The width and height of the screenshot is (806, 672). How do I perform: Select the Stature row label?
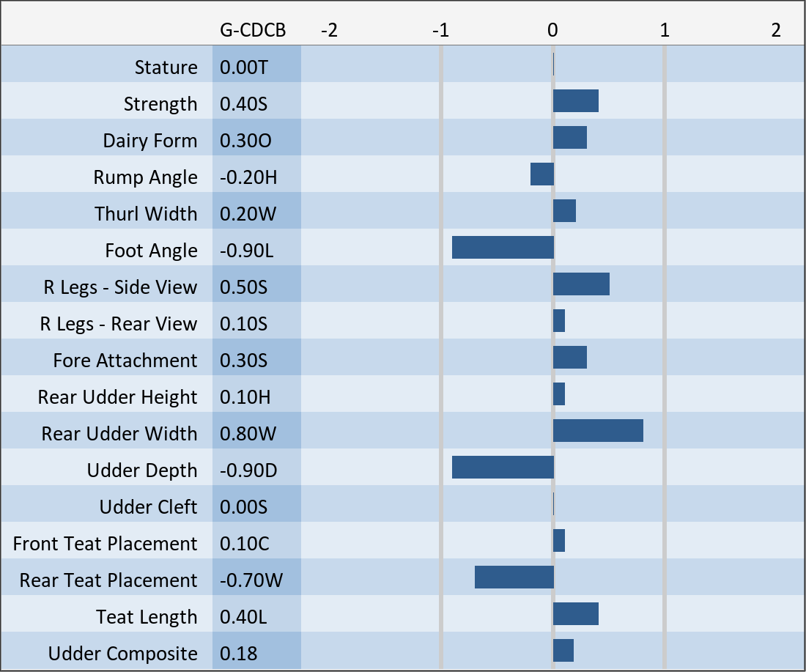[x=166, y=67]
